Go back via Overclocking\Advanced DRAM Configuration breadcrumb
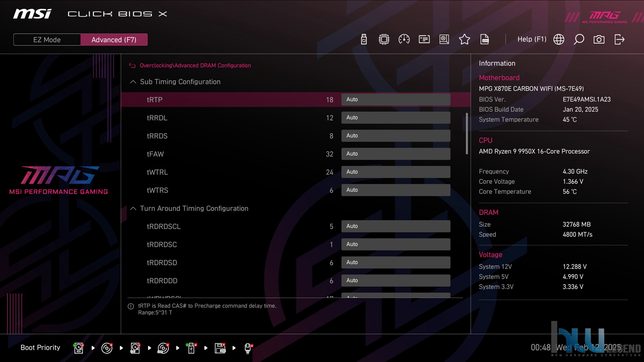644x362 pixels. tap(195, 65)
